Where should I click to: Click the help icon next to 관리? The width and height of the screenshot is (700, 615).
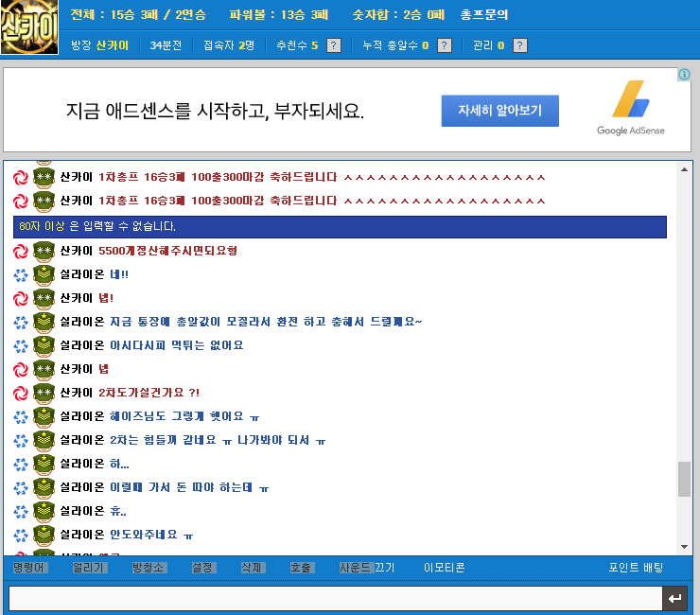point(520,45)
